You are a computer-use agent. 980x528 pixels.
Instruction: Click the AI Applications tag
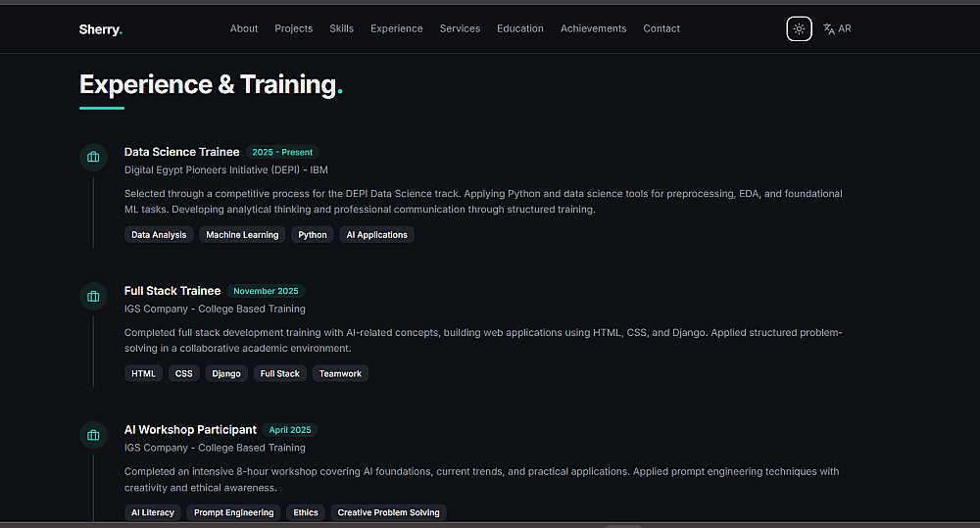click(x=377, y=235)
